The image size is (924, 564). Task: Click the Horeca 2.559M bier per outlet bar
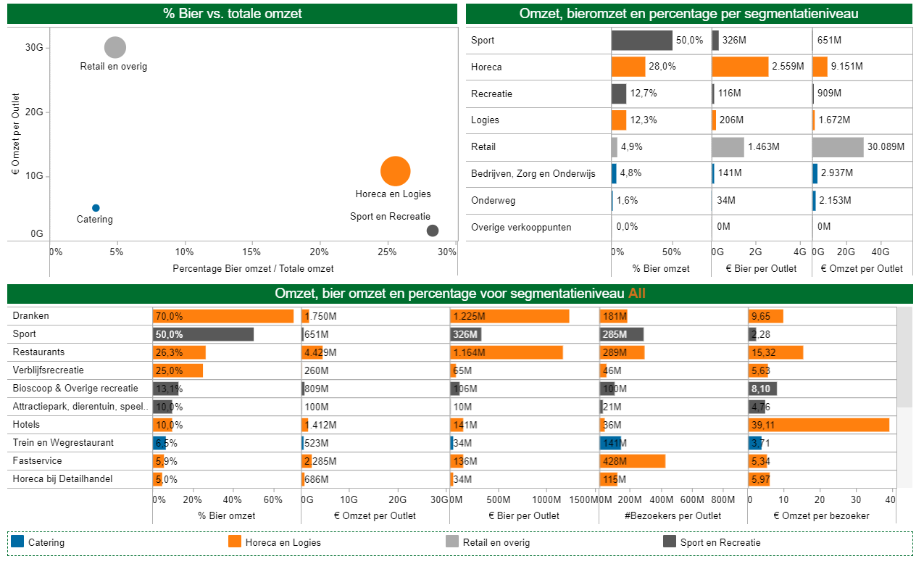[740, 67]
